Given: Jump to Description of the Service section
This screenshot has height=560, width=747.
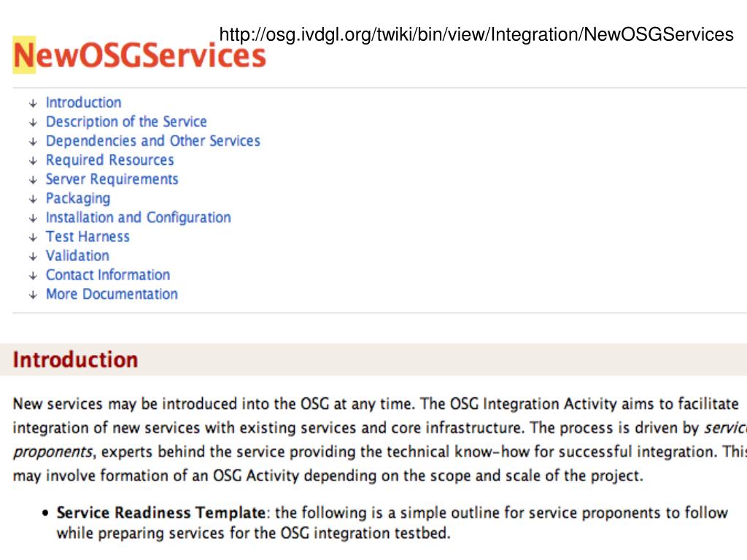Looking at the screenshot, I should (126, 122).
